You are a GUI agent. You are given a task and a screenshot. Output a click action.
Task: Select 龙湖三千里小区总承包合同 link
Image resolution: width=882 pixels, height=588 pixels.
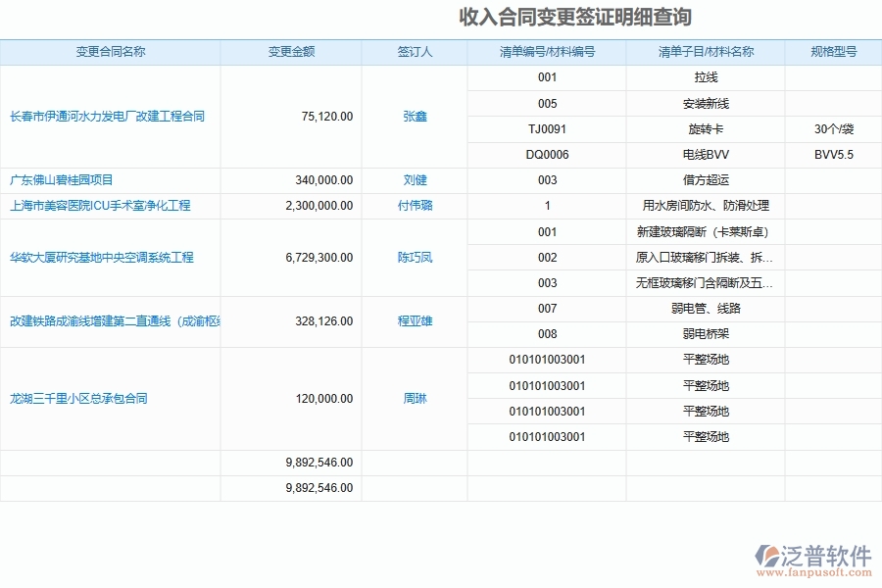coord(78,398)
